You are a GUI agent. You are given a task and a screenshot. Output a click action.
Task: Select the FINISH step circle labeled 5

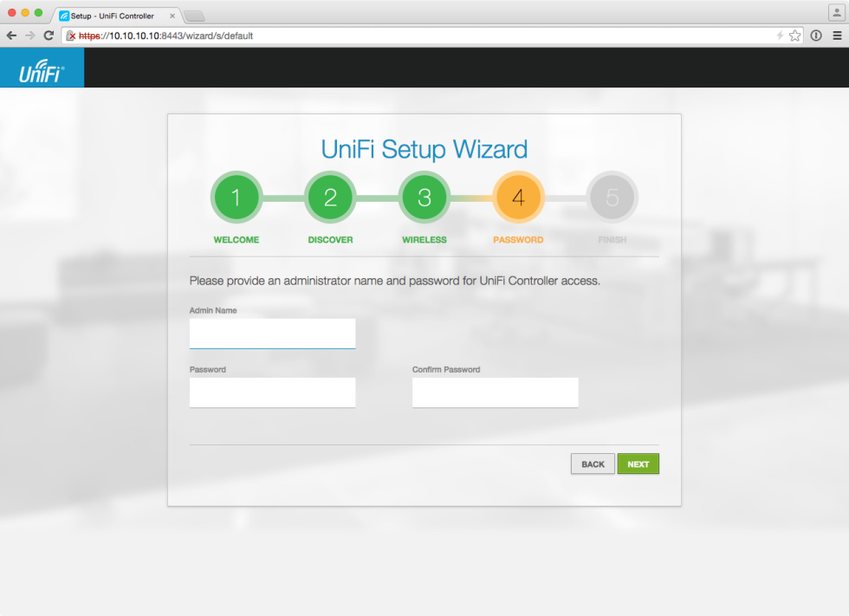612,197
